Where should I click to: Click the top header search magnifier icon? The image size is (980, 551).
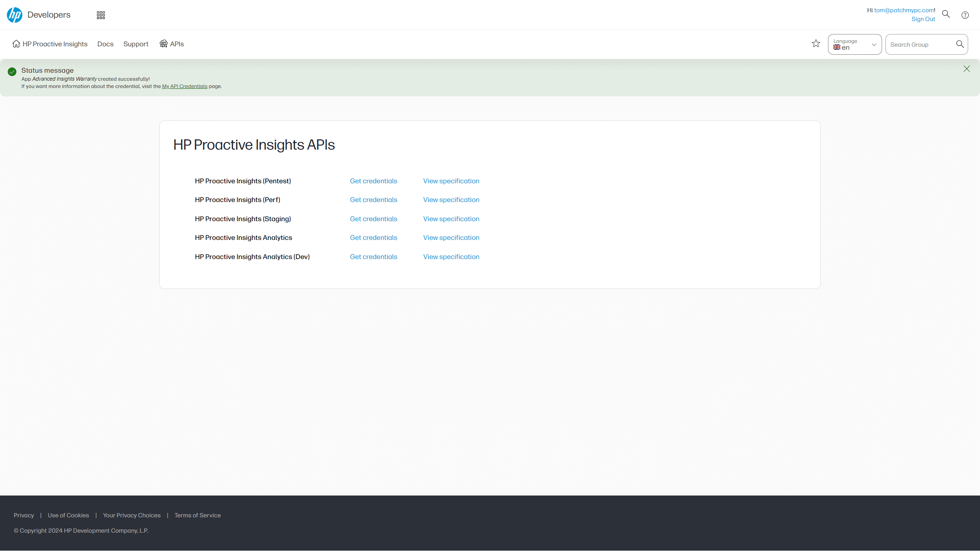click(946, 14)
